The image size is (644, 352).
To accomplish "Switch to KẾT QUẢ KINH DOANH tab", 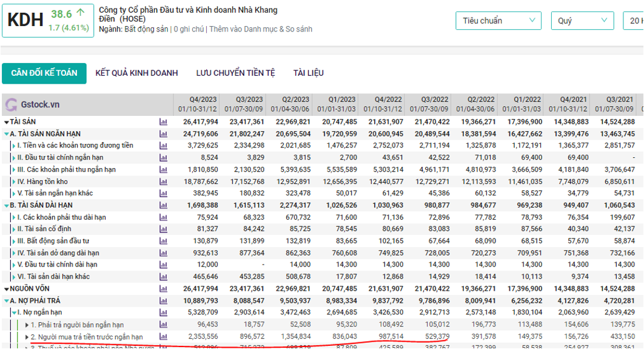I will 136,73.
